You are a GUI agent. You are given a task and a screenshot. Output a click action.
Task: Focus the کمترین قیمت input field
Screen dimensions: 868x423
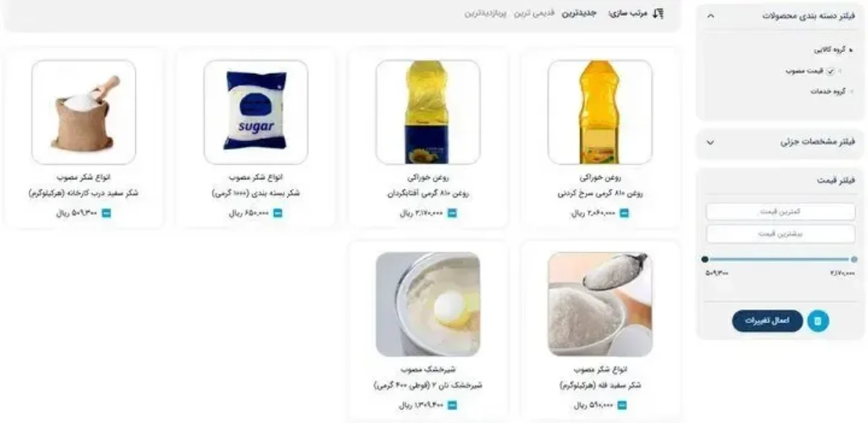(780, 211)
